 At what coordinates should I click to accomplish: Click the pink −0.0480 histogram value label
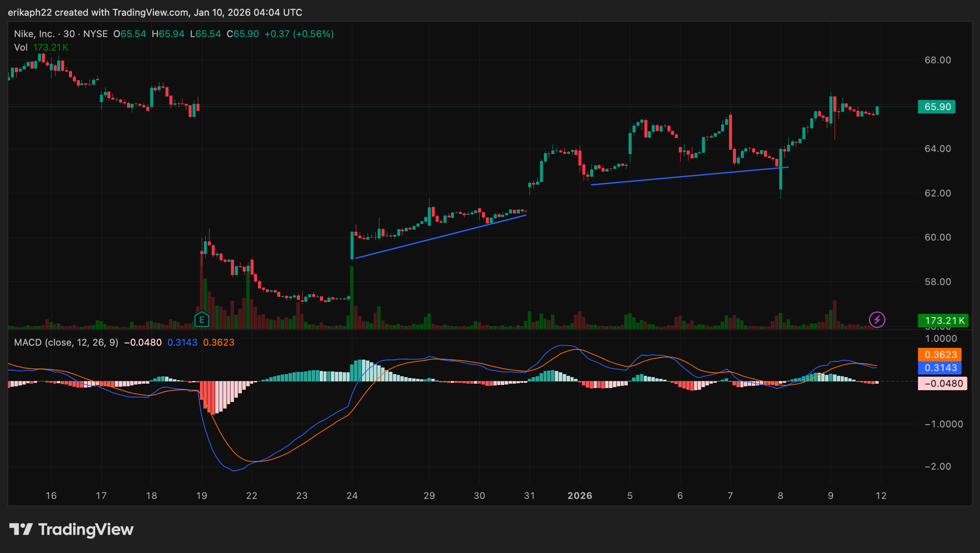(x=943, y=384)
